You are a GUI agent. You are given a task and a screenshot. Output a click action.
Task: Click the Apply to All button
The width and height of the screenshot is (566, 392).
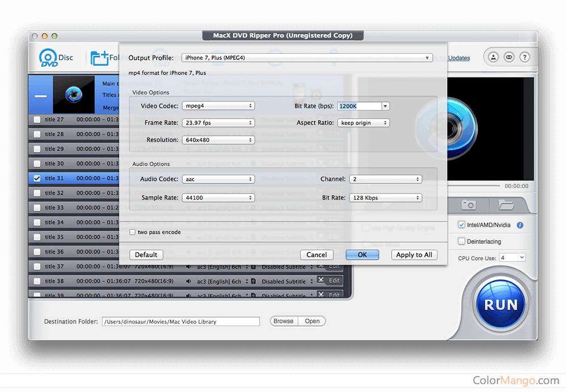click(414, 255)
